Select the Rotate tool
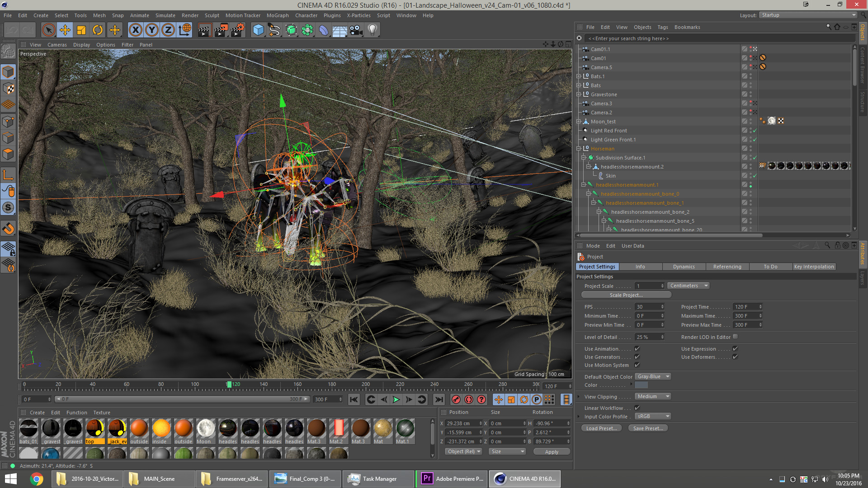868x488 pixels. coord(98,30)
